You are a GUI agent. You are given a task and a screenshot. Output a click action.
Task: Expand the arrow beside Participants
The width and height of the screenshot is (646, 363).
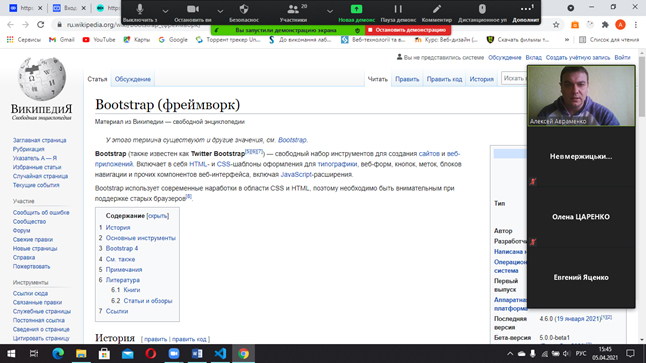(330, 11)
